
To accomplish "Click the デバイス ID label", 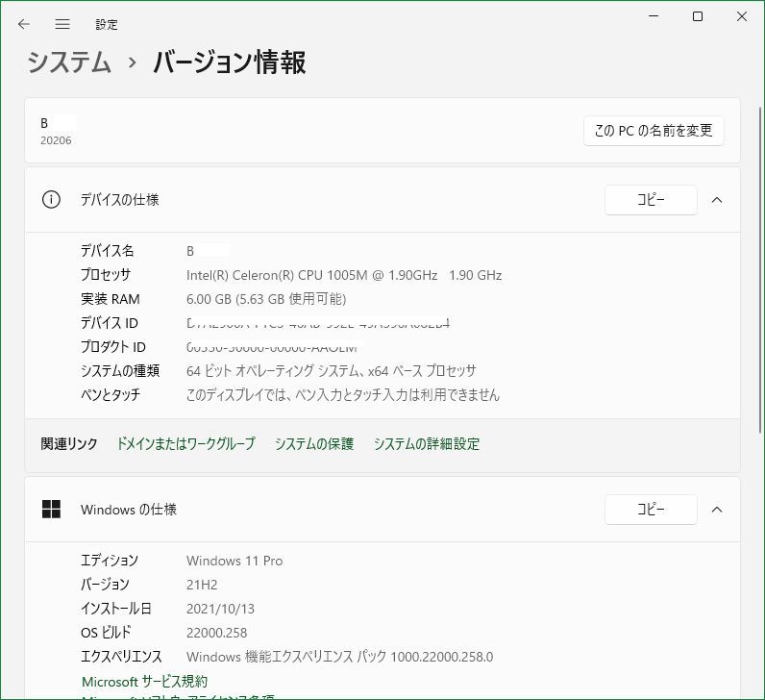I will pos(110,323).
